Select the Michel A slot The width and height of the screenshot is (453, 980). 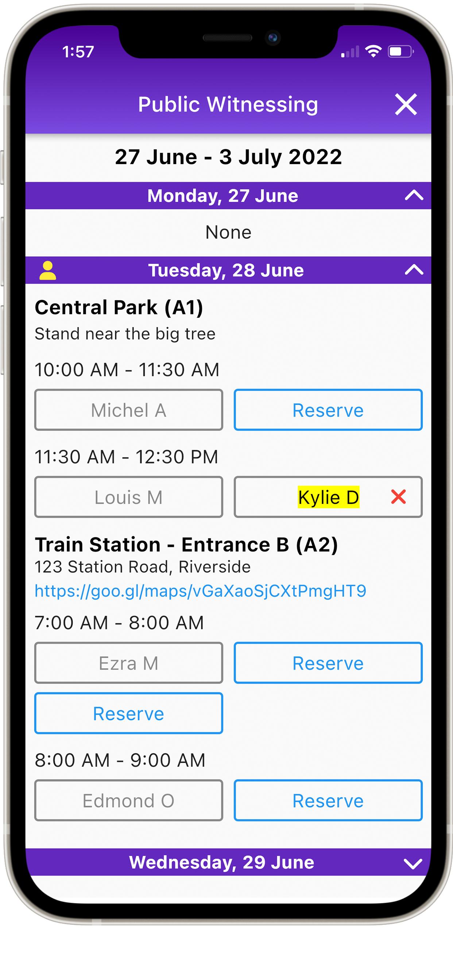(129, 410)
